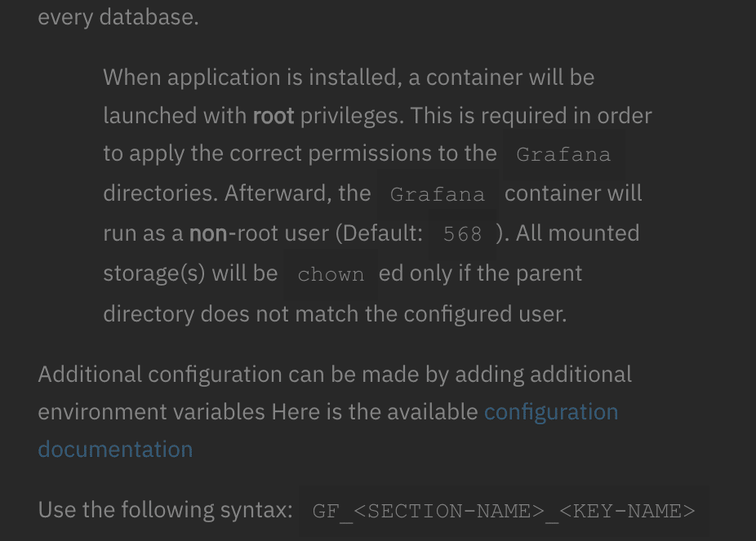Click the "storage(s) will be" text
This screenshot has height=541, width=756.
tap(190, 273)
